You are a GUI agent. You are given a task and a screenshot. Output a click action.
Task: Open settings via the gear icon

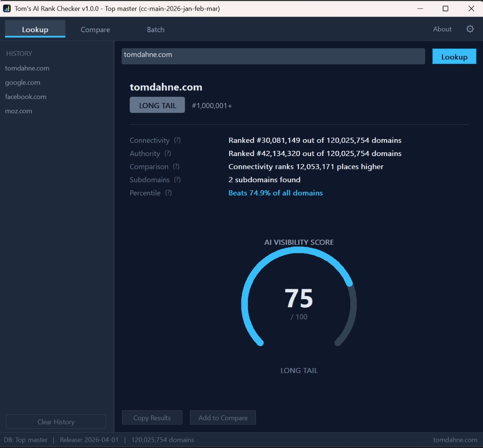coord(470,29)
